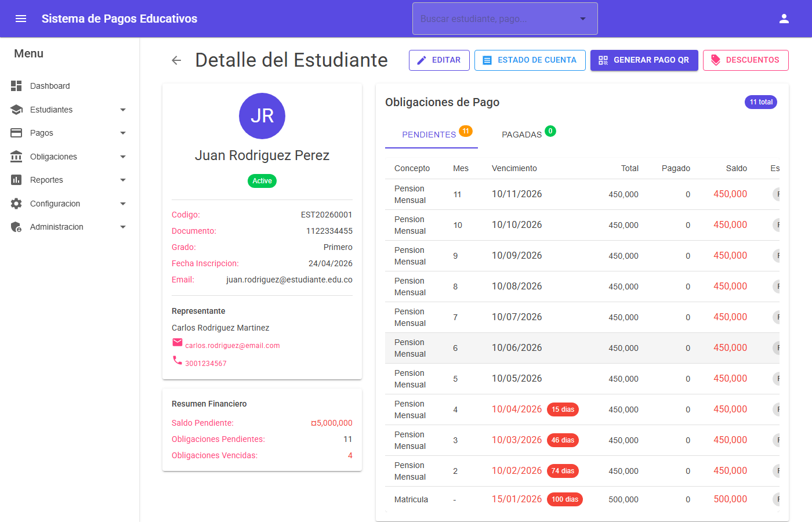
Task: Click the Vencimiento column header
Action: click(x=514, y=168)
